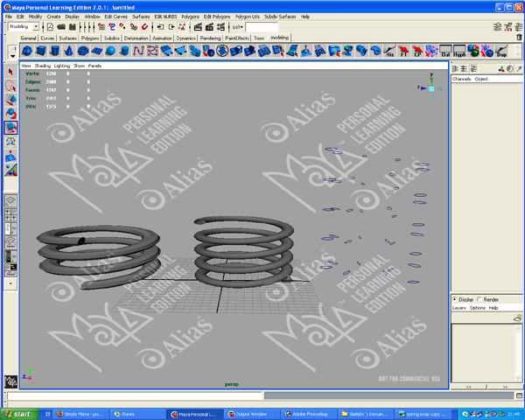Screen dimensions: 525x420
Task: Switch to the Deformation shelf tab
Action: (136, 38)
